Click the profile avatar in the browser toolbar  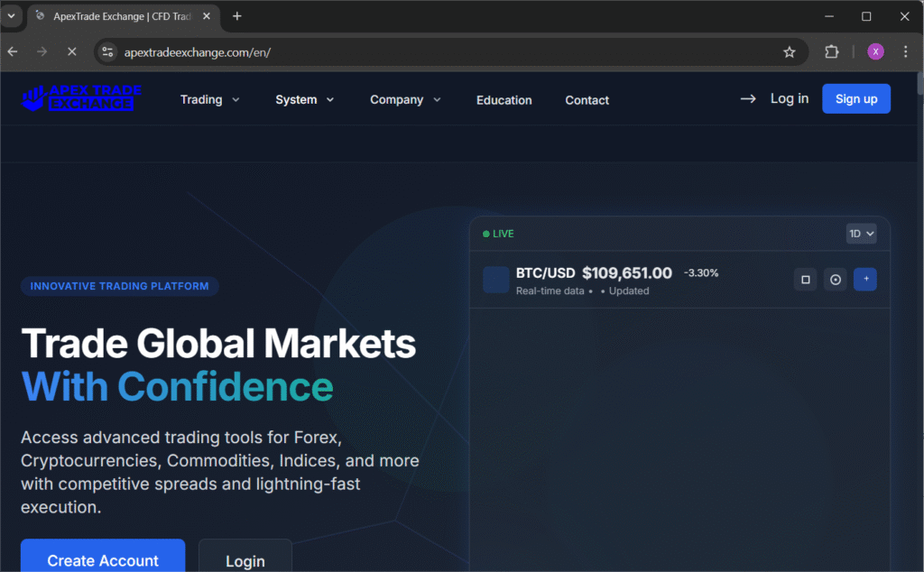coord(875,51)
